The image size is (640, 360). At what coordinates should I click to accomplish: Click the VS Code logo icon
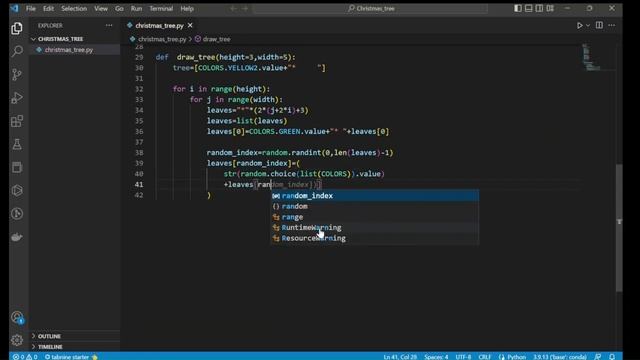[x=15, y=8]
